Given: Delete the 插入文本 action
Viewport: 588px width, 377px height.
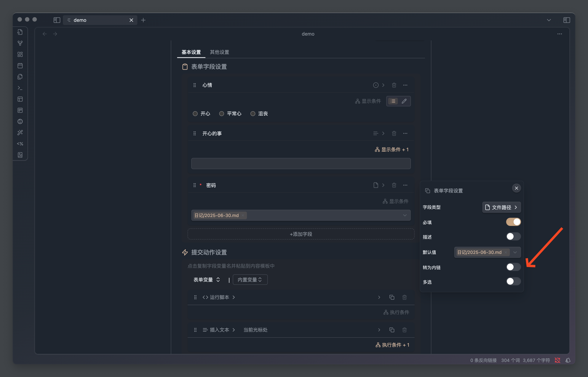Looking at the screenshot, I should pyautogui.click(x=404, y=330).
